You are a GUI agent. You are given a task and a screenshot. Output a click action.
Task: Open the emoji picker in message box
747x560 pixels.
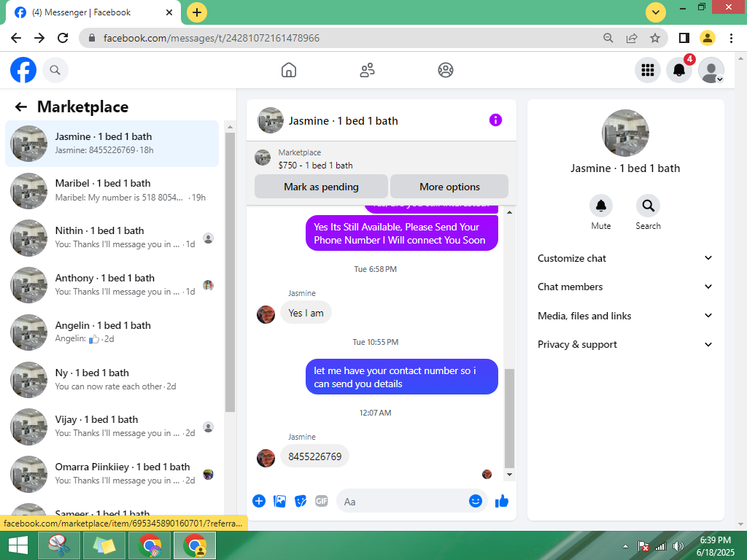pyautogui.click(x=476, y=501)
